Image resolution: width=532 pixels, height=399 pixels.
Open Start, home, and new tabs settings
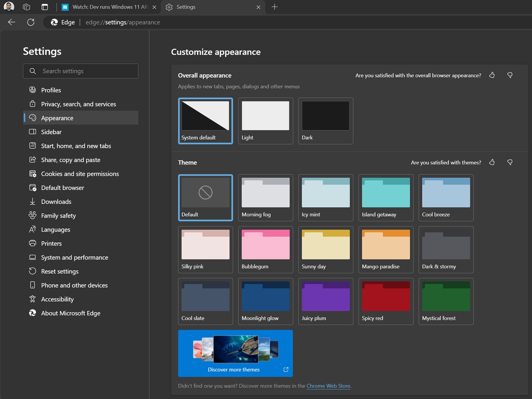(x=76, y=146)
